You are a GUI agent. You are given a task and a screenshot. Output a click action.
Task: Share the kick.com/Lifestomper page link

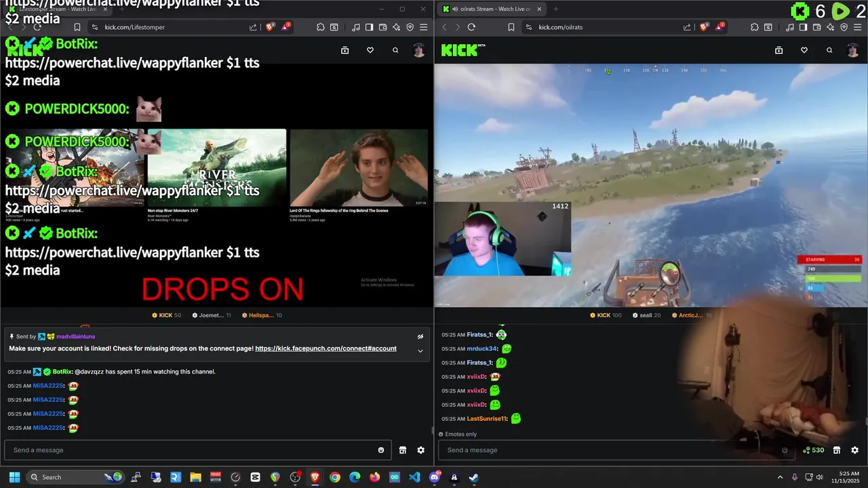(x=253, y=27)
